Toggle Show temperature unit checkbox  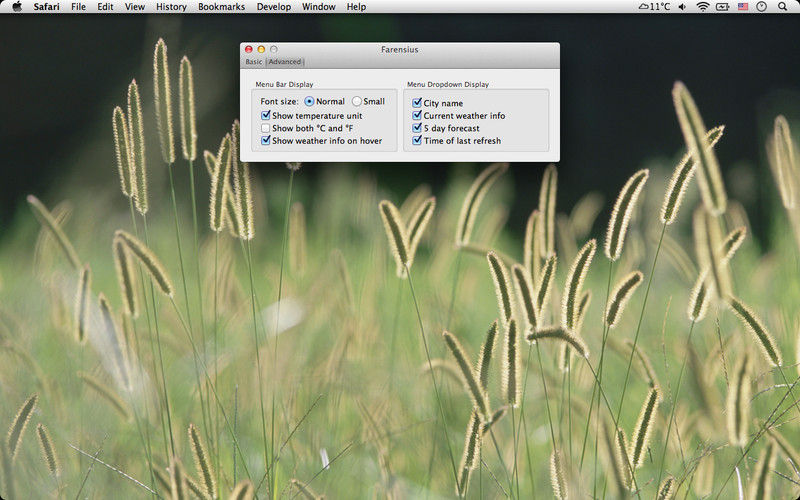tap(265, 116)
